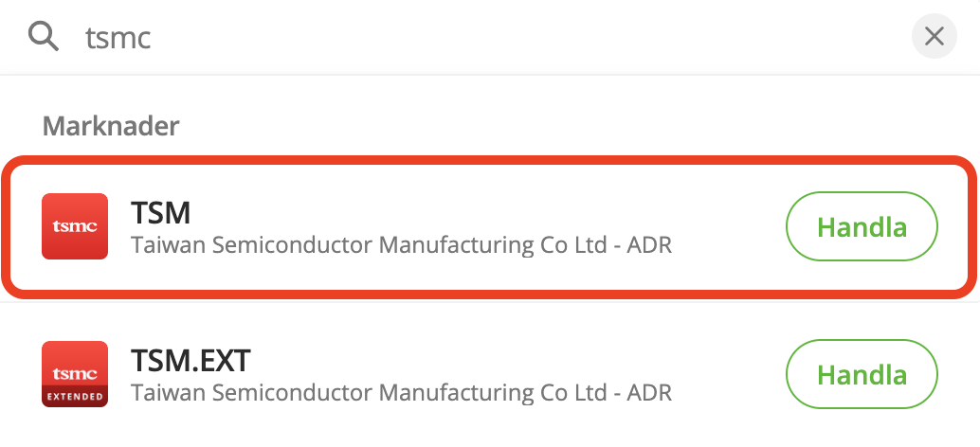
Task: Click the word "Taiwan" in the TSM row
Action: (169, 246)
